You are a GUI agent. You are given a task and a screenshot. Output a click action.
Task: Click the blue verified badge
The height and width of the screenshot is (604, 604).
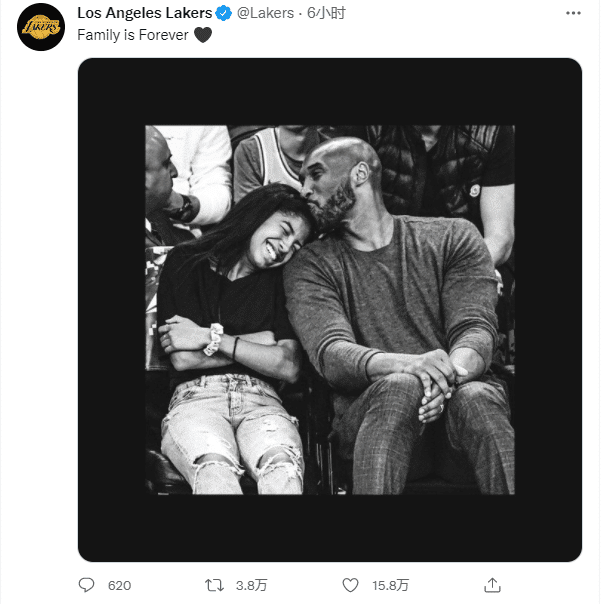pyautogui.click(x=225, y=13)
